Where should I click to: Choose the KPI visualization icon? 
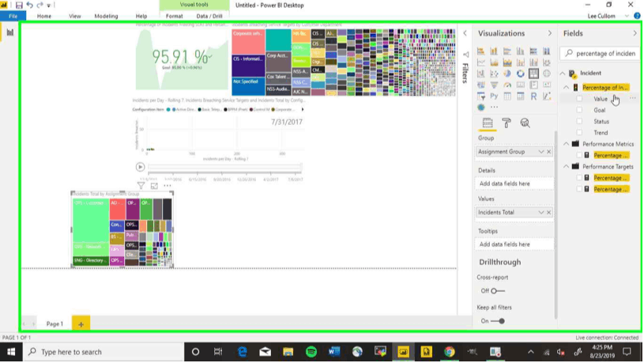(x=547, y=85)
